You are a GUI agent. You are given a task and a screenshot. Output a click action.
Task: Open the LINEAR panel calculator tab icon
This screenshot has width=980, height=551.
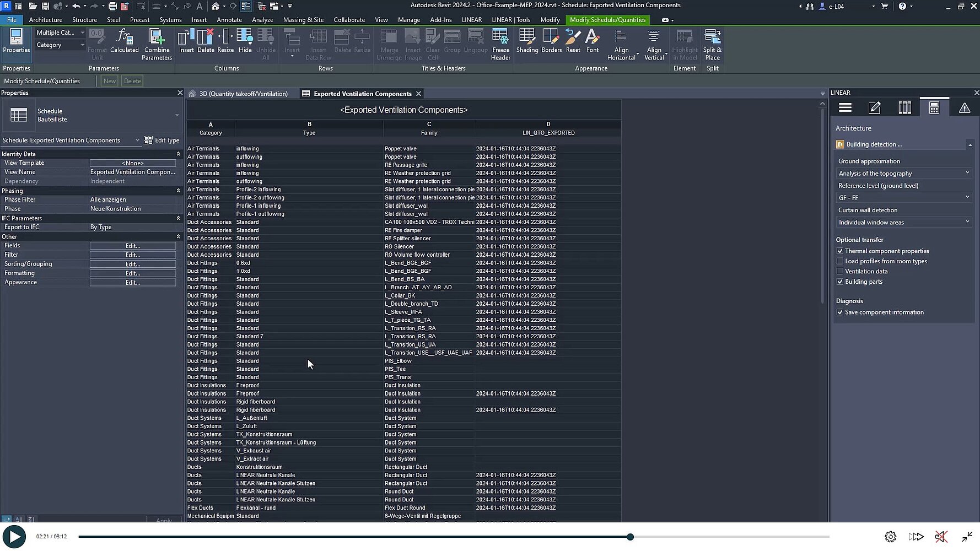click(x=934, y=108)
